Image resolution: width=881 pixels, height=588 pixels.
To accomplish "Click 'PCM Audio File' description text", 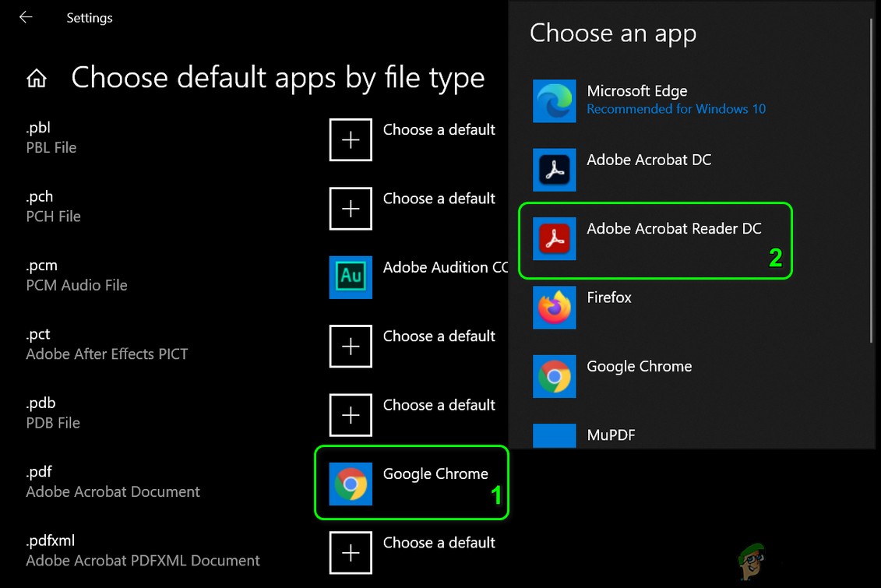I will pos(76,285).
